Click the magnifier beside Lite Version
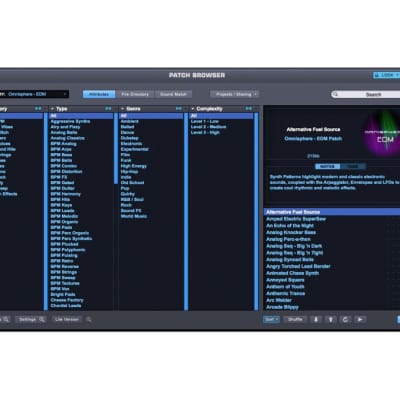This screenshot has height=400, width=400. (89, 319)
